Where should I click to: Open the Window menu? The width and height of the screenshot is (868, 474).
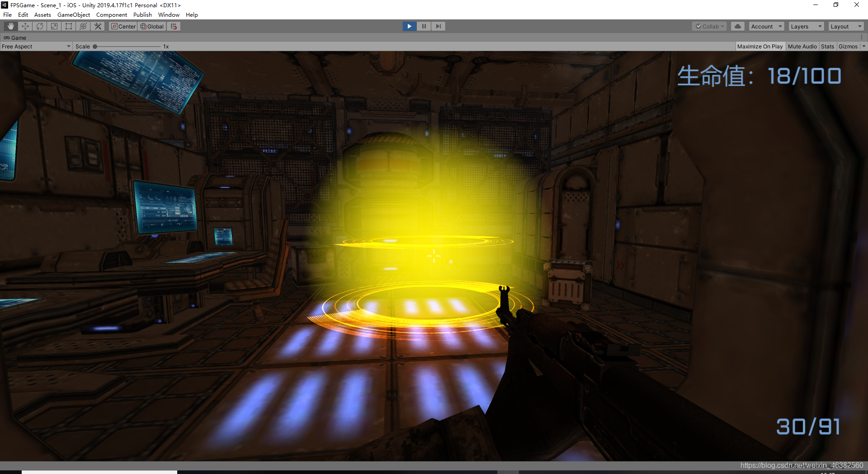pos(169,14)
